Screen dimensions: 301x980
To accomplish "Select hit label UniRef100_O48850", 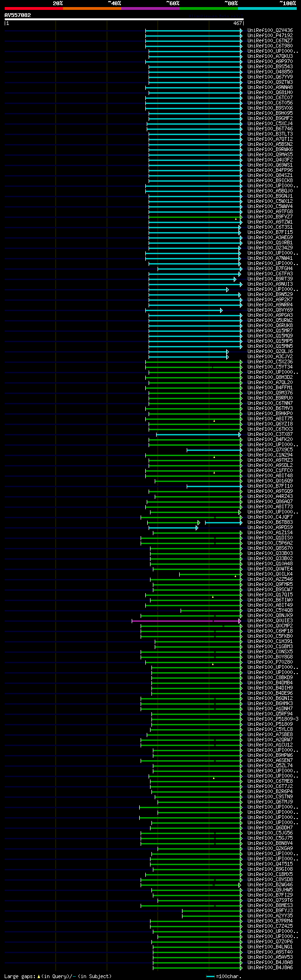I will tap(270, 72).
